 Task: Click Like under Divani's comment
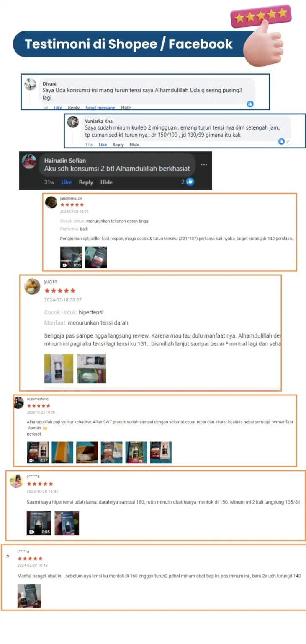pos(58,108)
